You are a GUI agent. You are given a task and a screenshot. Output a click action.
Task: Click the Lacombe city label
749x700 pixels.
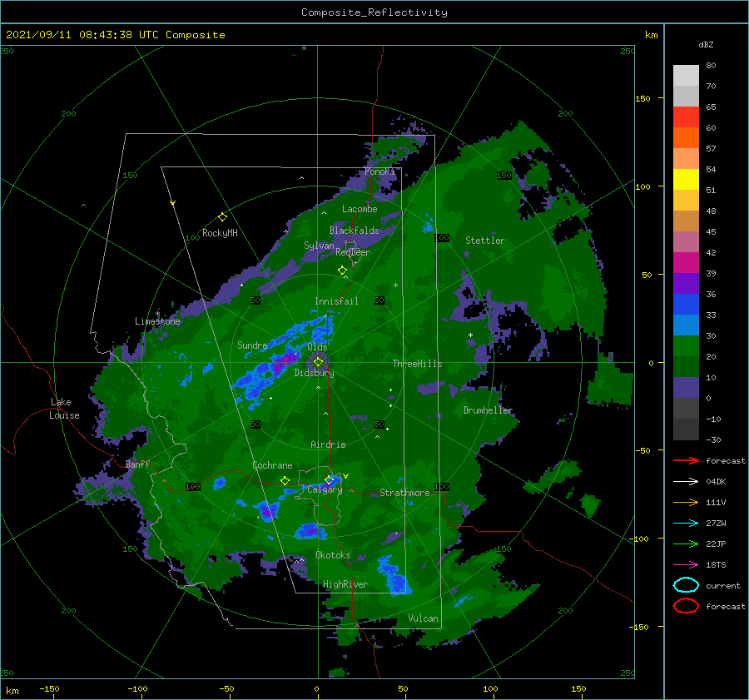[360, 209]
